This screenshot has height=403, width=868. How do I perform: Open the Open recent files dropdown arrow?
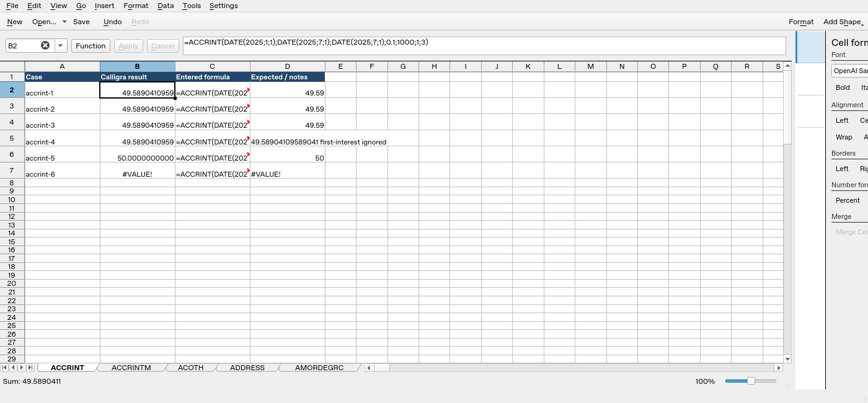tap(64, 22)
